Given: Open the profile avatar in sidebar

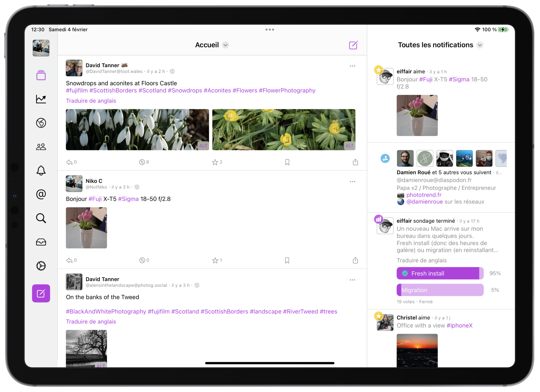Looking at the screenshot, I should pos(41,48).
